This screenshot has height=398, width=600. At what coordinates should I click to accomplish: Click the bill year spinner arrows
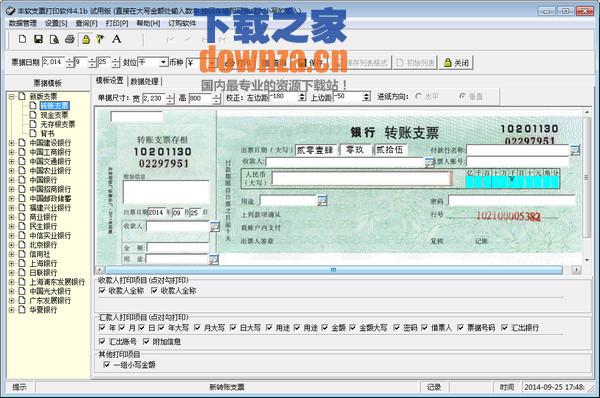[70, 62]
